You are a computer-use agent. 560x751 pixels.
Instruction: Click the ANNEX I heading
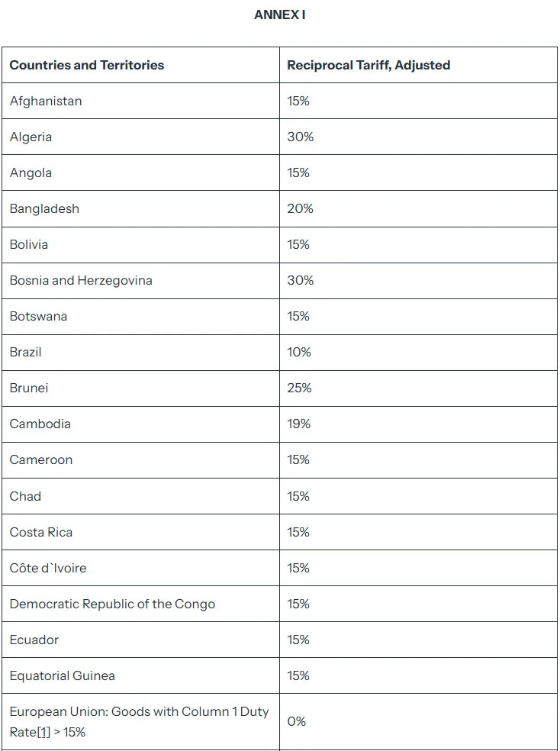[x=280, y=15]
